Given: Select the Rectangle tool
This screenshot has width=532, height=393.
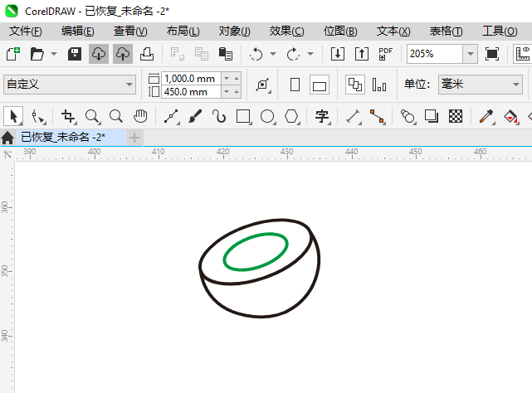Looking at the screenshot, I should 243,116.
